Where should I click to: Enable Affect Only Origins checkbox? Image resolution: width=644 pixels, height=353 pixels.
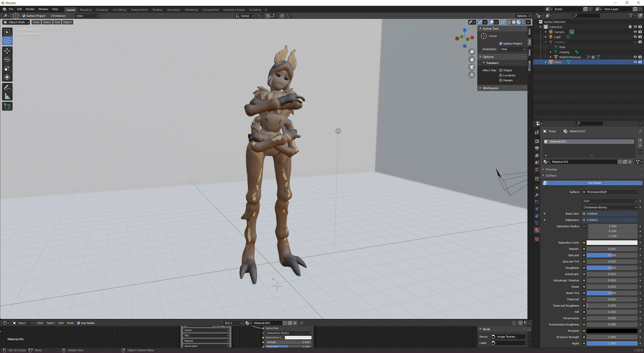point(501,70)
